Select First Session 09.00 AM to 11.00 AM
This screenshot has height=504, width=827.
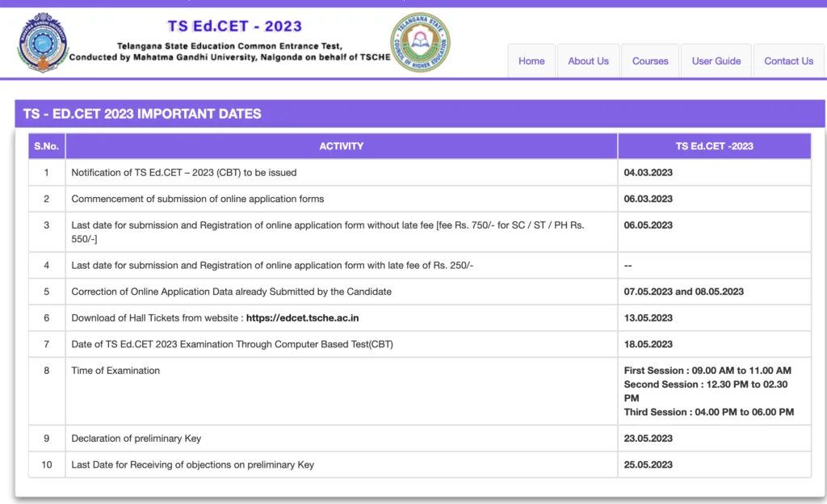click(x=707, y=371)
